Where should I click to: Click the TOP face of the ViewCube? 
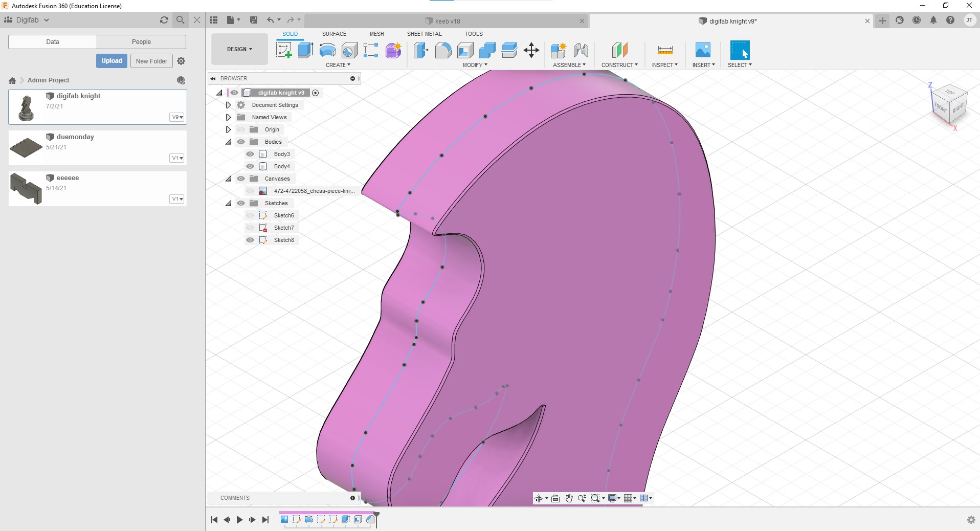[950, 93]
